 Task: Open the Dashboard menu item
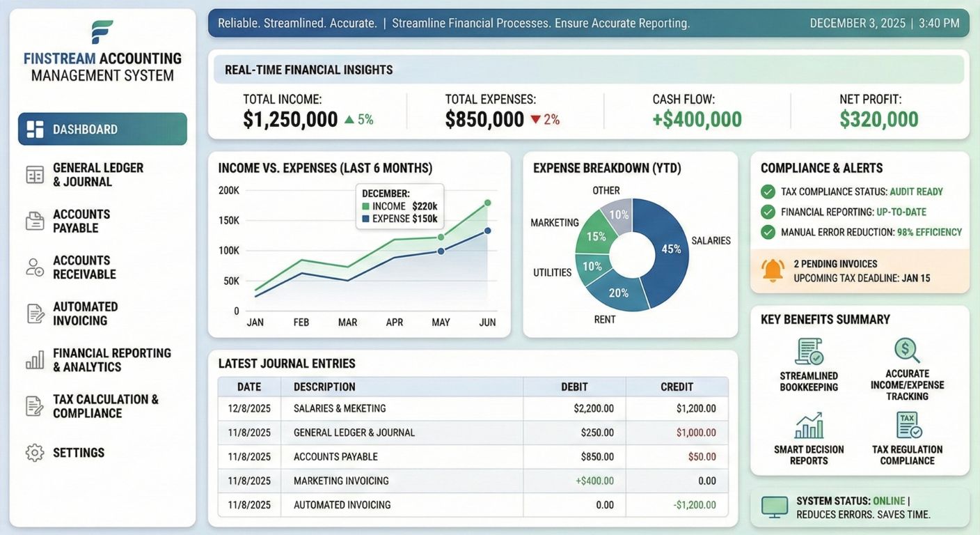(x=102, y=129)
